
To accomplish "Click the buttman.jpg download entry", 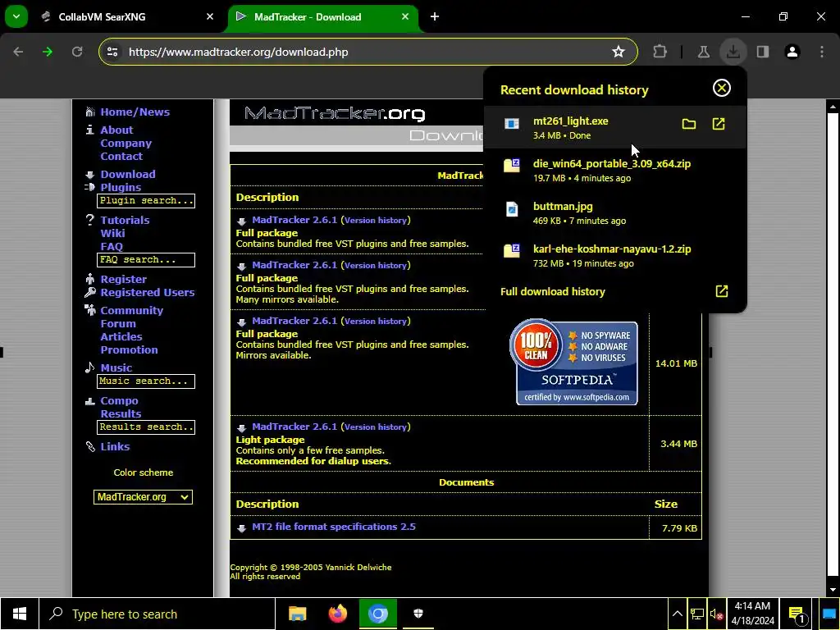I will (x=614, y=212).
